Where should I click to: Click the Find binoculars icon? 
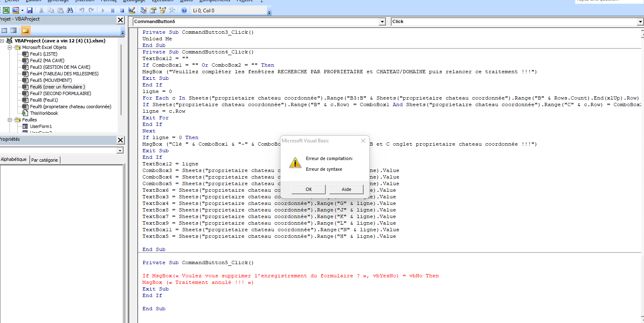70,10
